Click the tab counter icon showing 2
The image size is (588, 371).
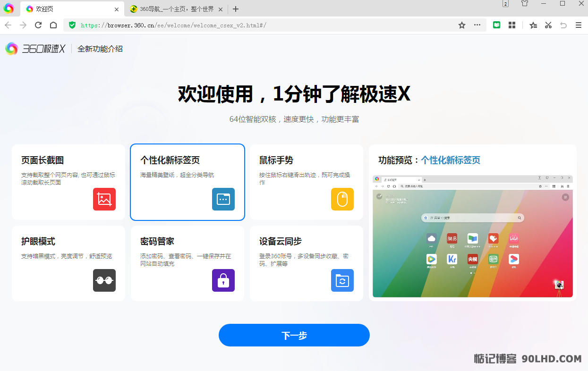(505, 4)
